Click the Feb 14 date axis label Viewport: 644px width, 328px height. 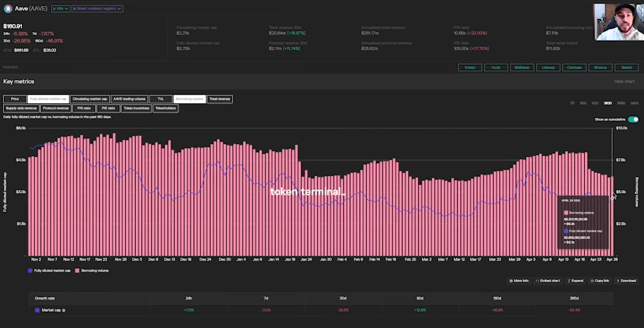tap(374, 260)
